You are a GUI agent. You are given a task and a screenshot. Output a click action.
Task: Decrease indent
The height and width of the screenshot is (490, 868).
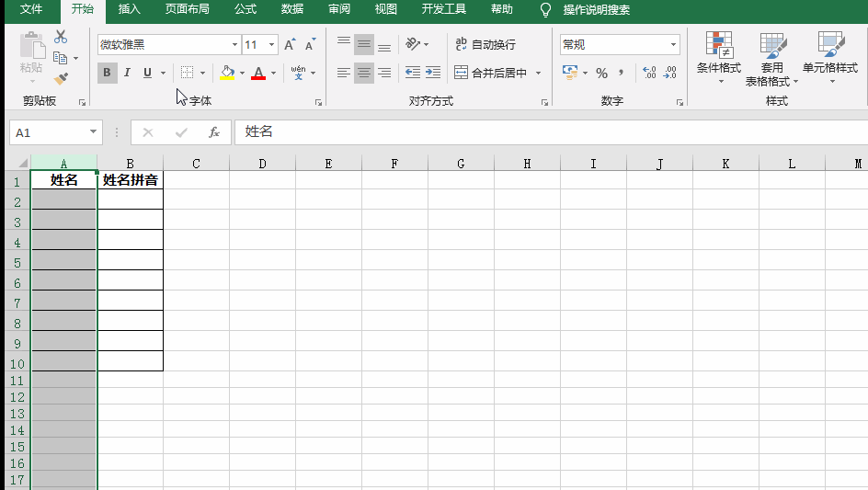[x=413, y=73]
